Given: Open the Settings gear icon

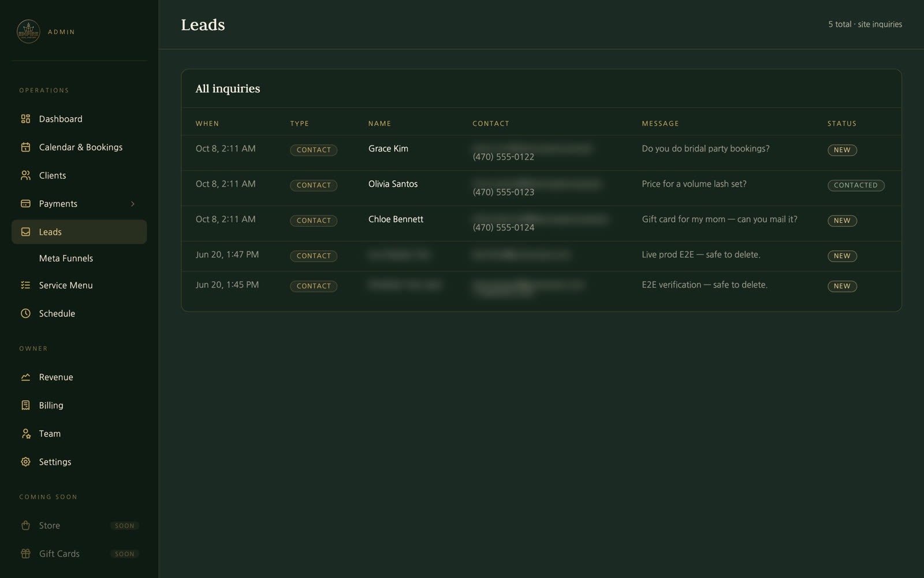Looking at the screenshot, I should coord(25,462).
